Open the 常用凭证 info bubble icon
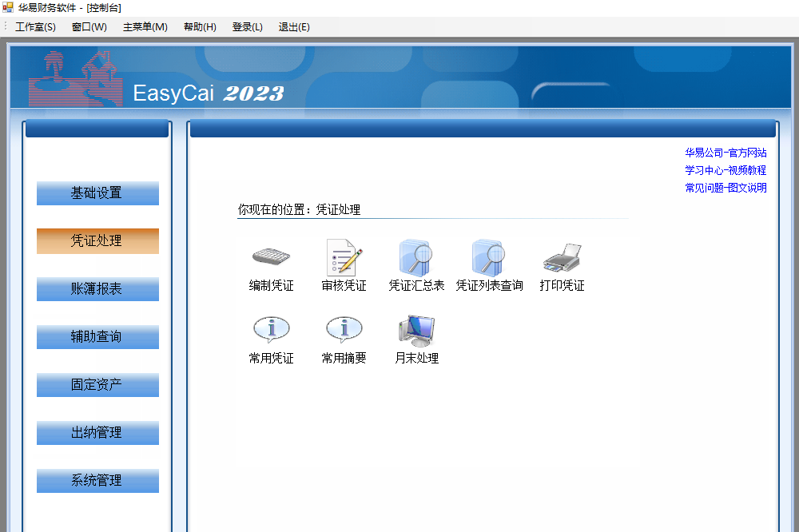Screen dimensions: 799x532 pos(271,329)
